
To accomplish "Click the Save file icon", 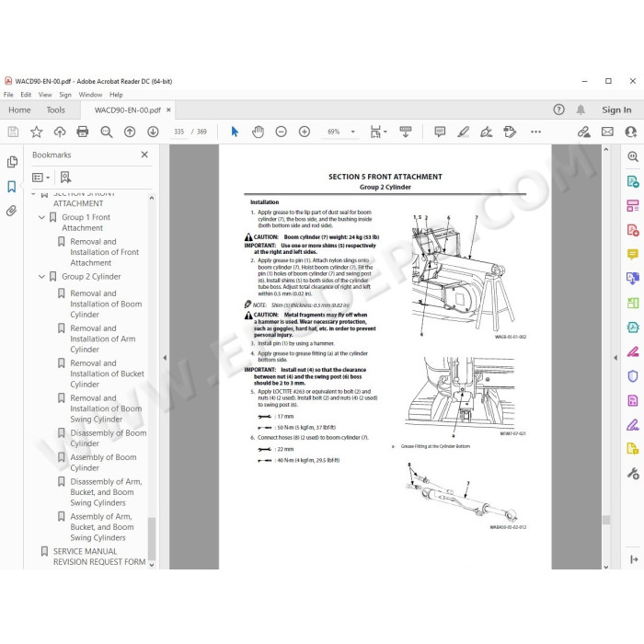I will (x=13, y=132).
